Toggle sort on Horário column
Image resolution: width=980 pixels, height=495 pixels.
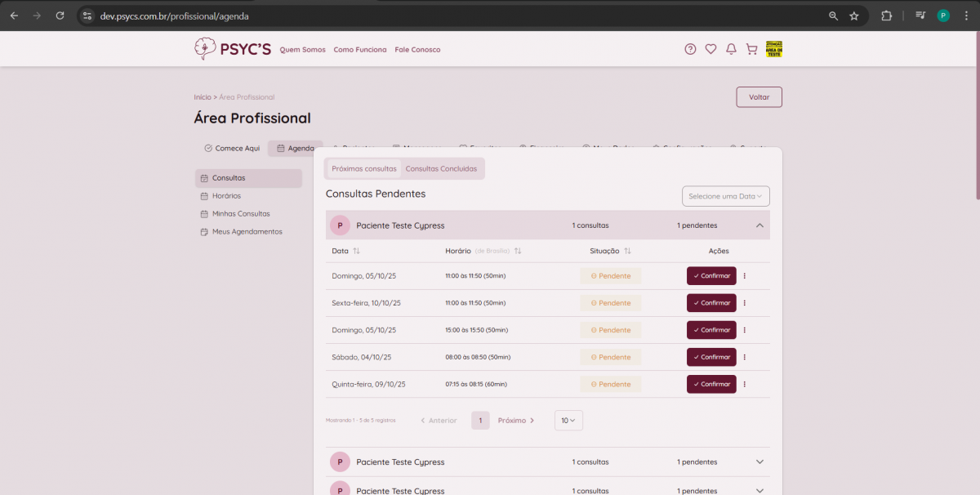(x=518, y=251)
